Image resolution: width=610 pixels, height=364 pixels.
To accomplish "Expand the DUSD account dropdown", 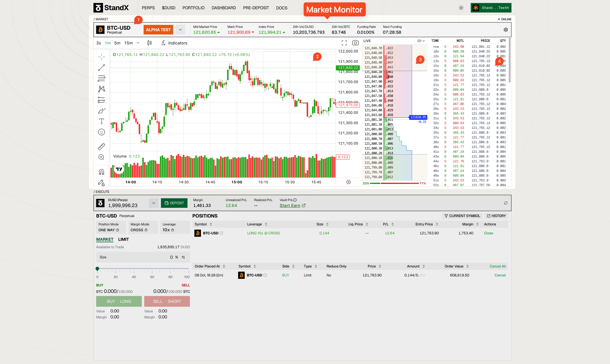I will coord(154,203).
